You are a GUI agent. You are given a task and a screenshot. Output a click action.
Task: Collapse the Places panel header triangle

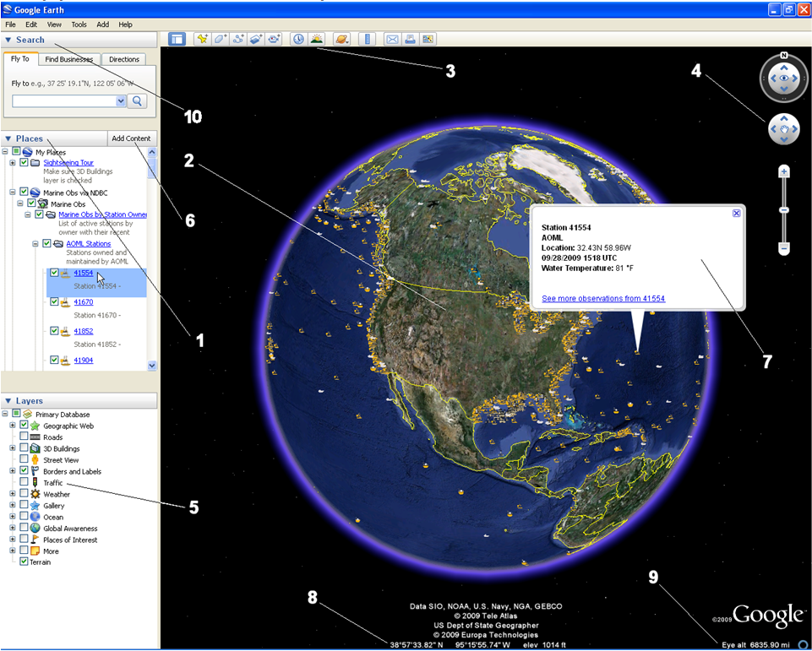pos(8,138)
